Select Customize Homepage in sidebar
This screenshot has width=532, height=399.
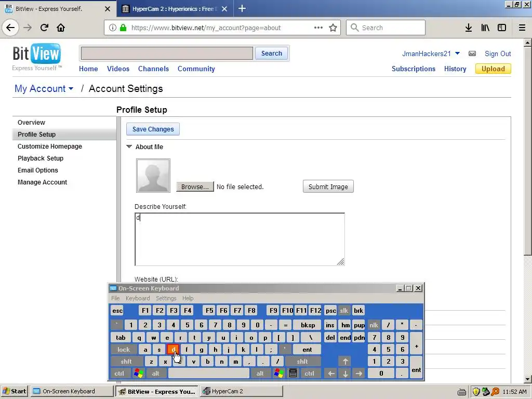pyautogui.click(x=50, y=146)
